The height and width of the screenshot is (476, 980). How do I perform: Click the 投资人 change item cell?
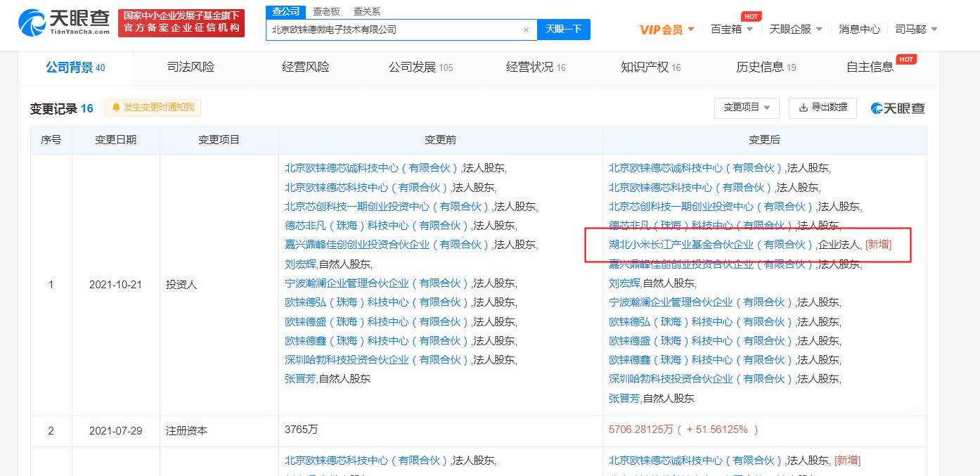[x=219, y=285]
